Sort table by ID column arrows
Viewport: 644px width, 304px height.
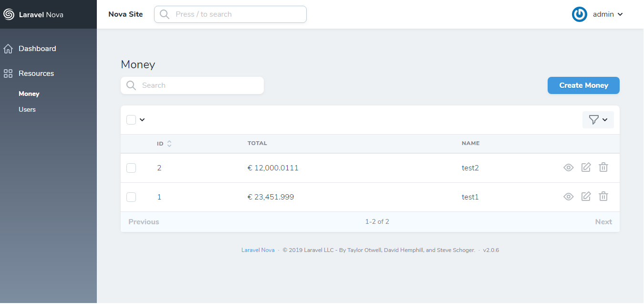tap(169, 144)
